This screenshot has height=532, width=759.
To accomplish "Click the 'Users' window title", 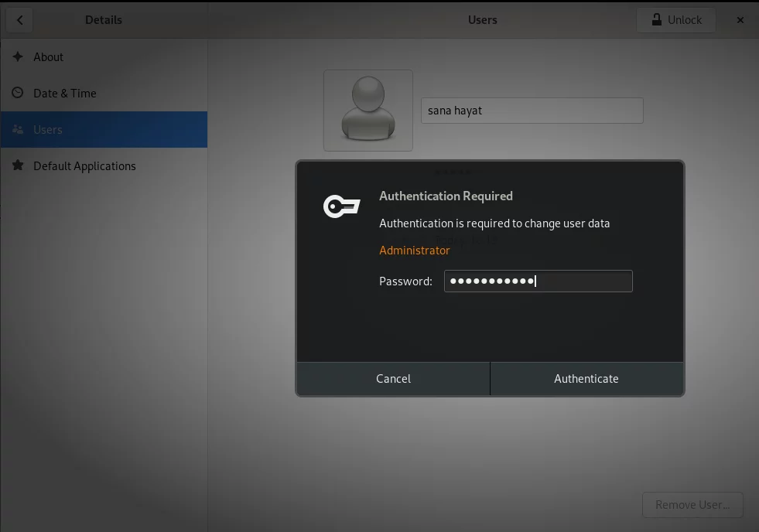I will (x=483, y=20).
